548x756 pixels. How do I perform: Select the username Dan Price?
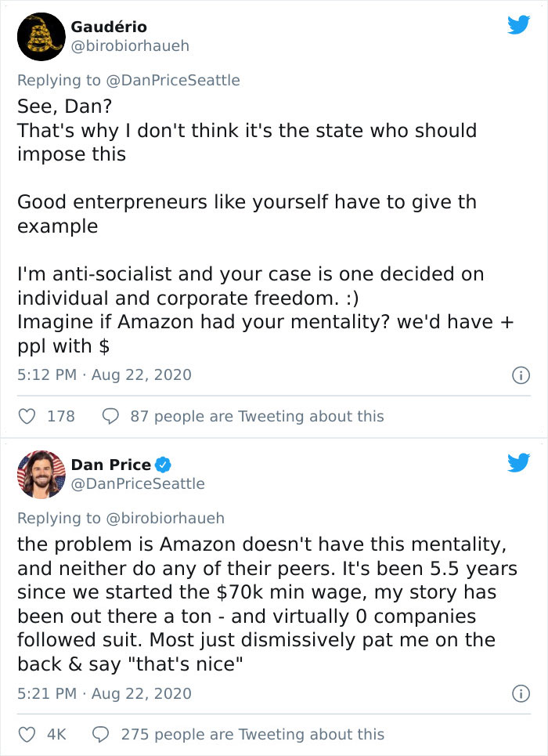point(111,464)
